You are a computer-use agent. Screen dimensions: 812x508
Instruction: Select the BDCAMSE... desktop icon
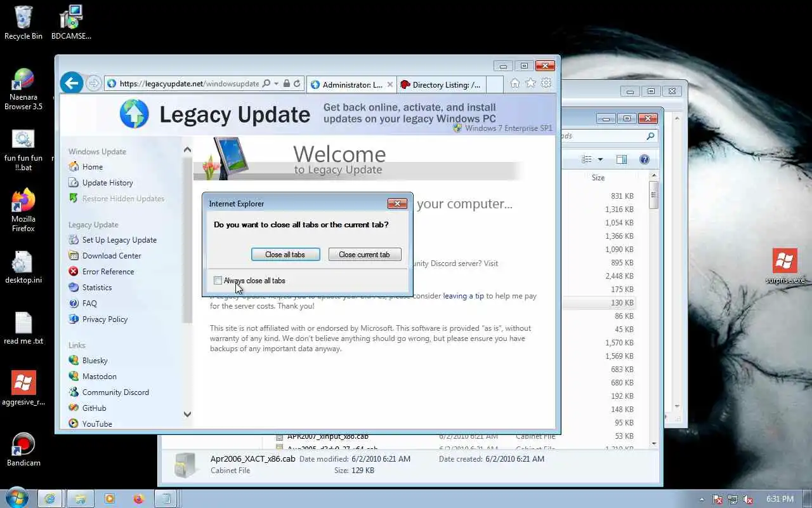[x=71, y=22]
